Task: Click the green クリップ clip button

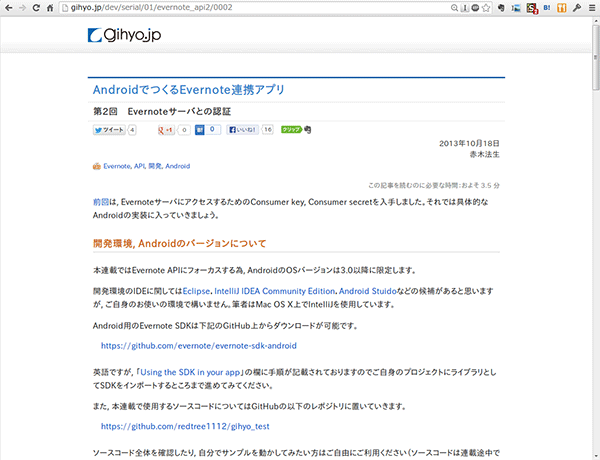Action: pos(292,130)
